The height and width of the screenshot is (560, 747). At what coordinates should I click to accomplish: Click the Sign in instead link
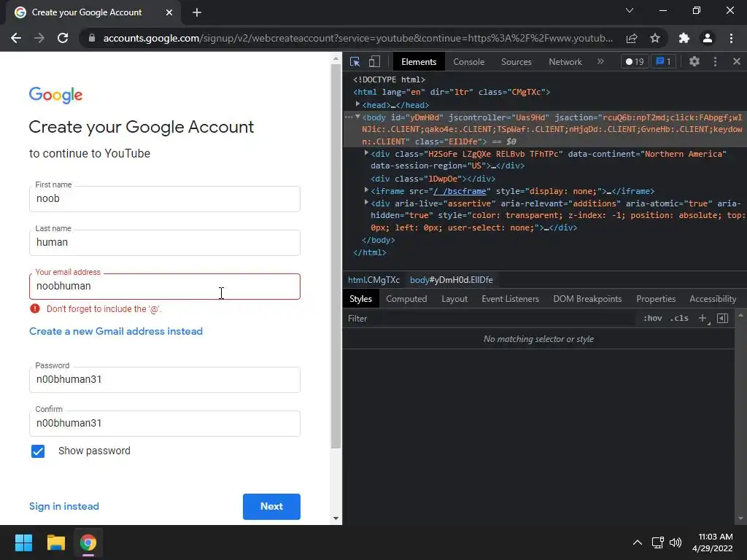pyautogui.click(x=64, y=506)
